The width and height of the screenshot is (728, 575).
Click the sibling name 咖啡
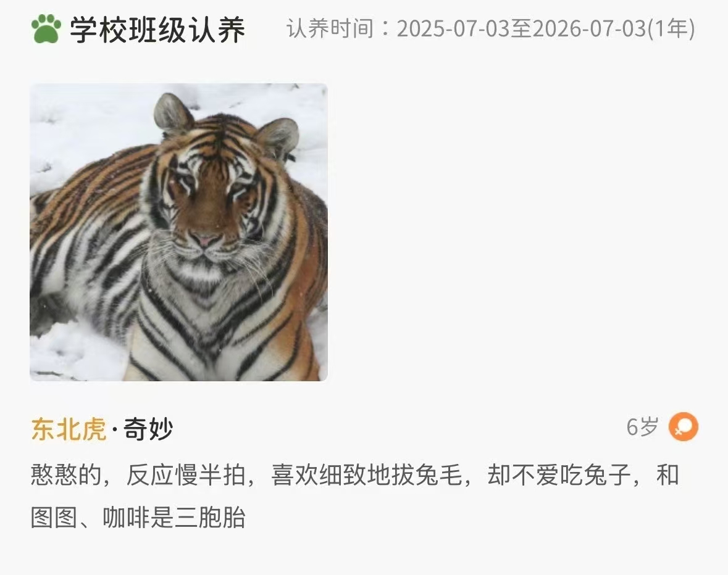pos(126,518)
